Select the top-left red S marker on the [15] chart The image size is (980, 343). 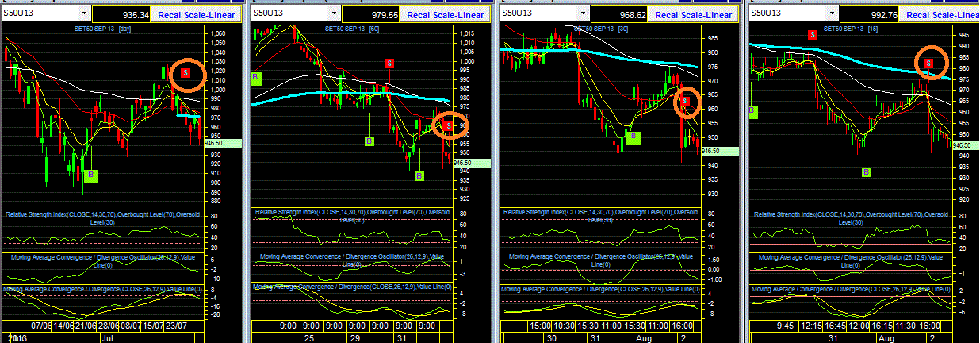(x=812, y=35)
